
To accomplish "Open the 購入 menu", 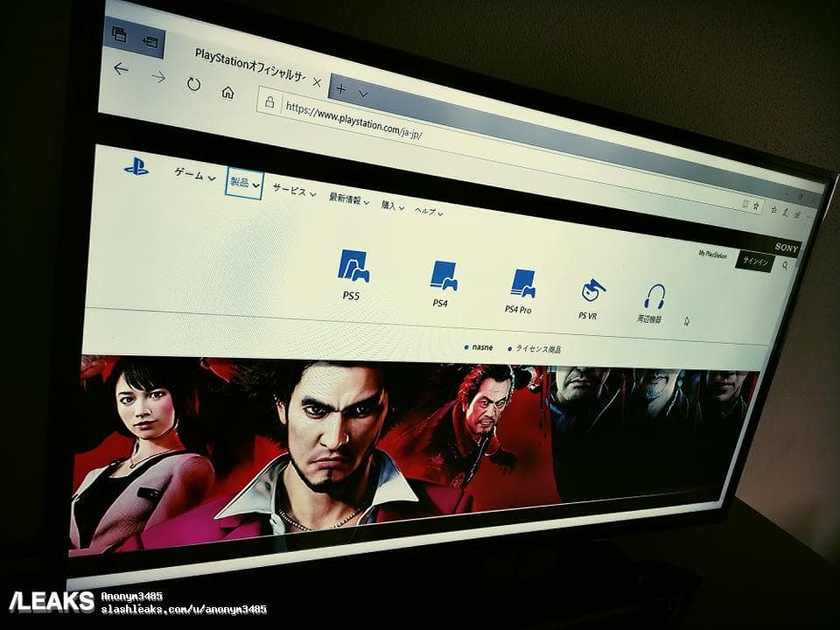I will click(393, 206).
